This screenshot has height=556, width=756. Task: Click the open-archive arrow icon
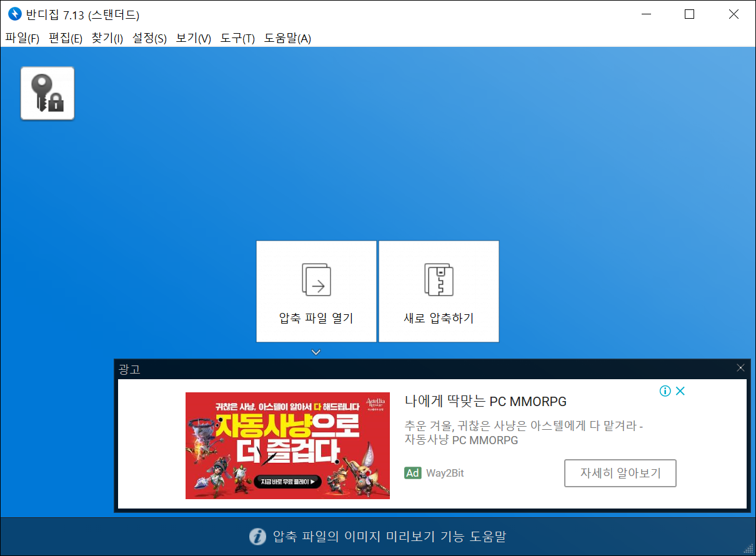tap(316, 279)
